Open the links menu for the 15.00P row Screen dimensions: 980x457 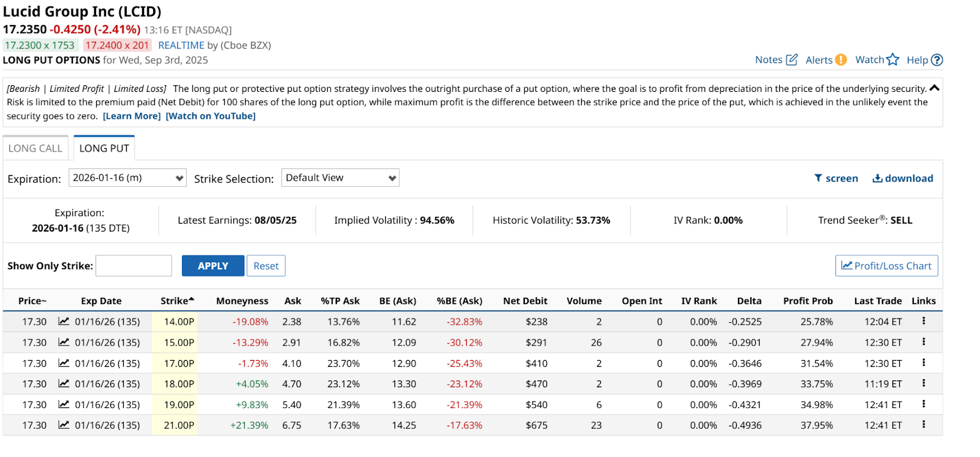point(924,342)
